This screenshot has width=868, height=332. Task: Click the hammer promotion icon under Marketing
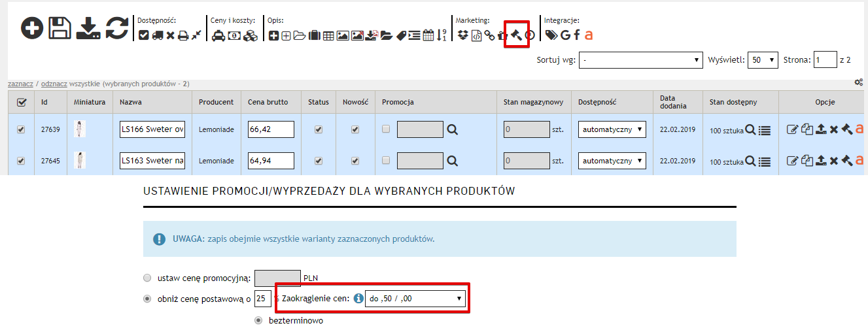517,35
